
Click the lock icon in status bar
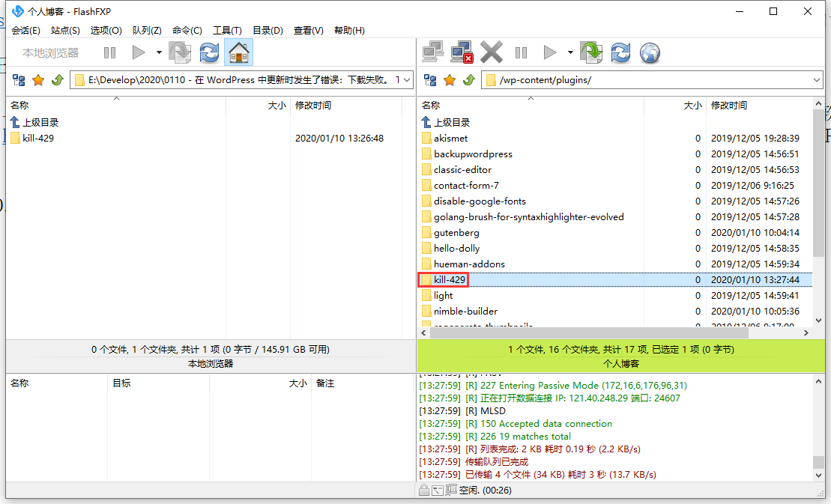click(x=424, y=490)
